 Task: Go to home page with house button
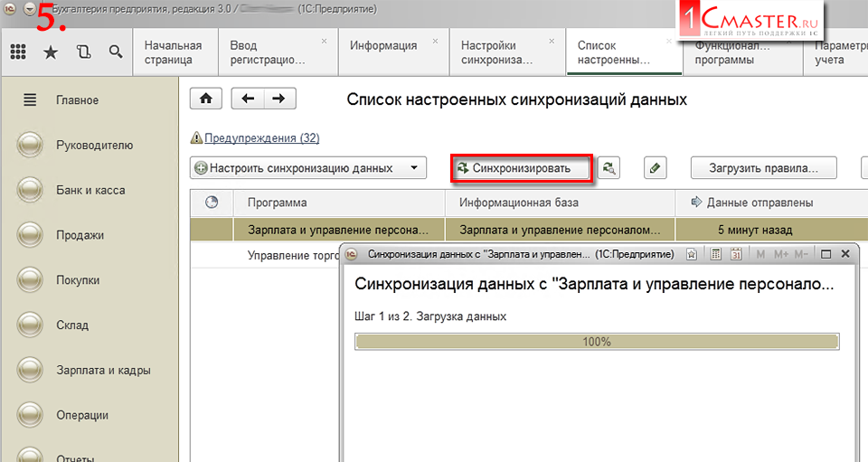[x=206, y=99]
